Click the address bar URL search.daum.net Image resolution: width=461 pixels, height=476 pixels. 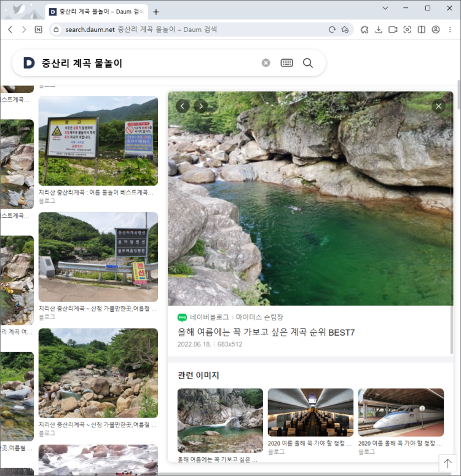(90, 30)
